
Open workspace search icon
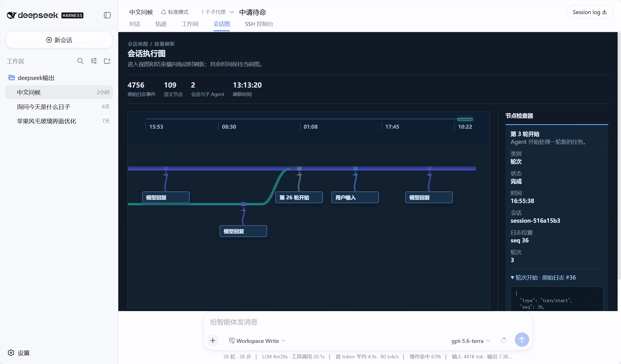[80, 61]
